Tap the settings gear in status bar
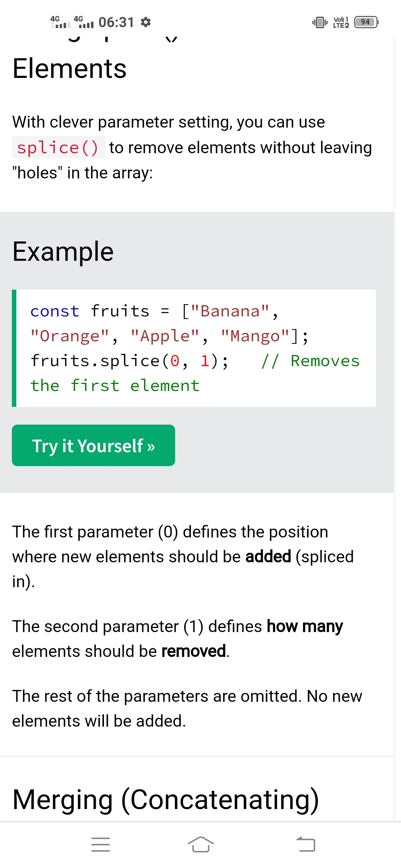Screen dimensions: 401x868 coord(146,22)
